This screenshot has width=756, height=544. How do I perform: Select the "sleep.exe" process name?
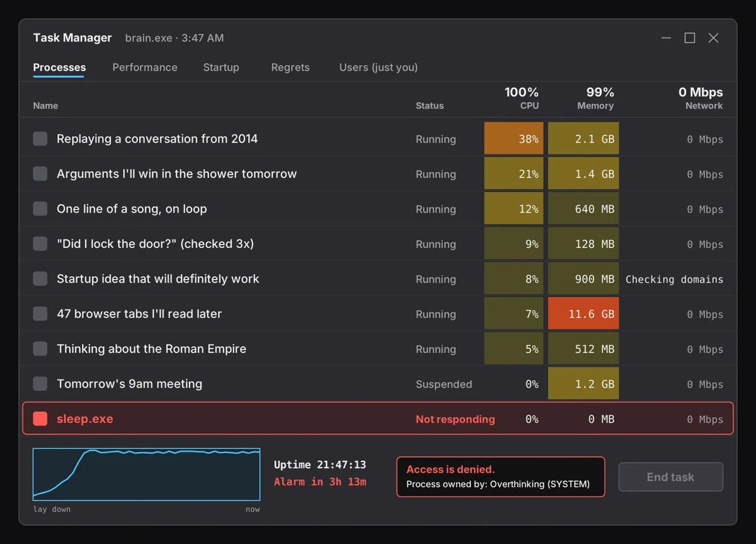pyautogui.click(x=85, y=419)
